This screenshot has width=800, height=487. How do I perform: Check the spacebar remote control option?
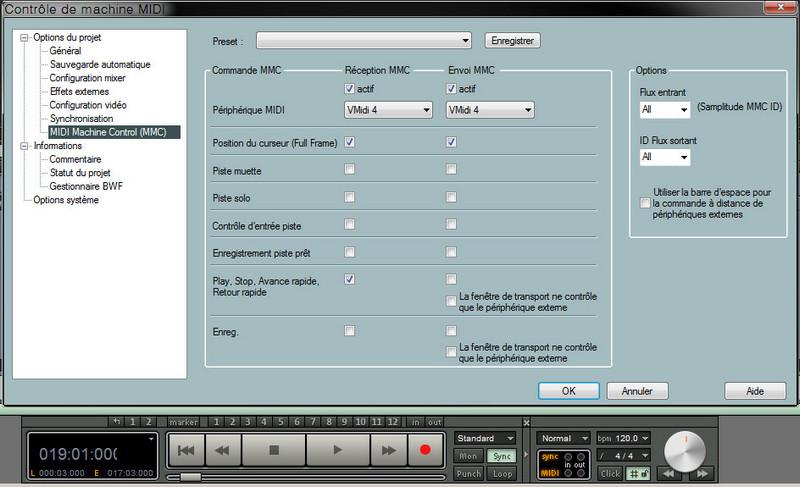[645, 203]
